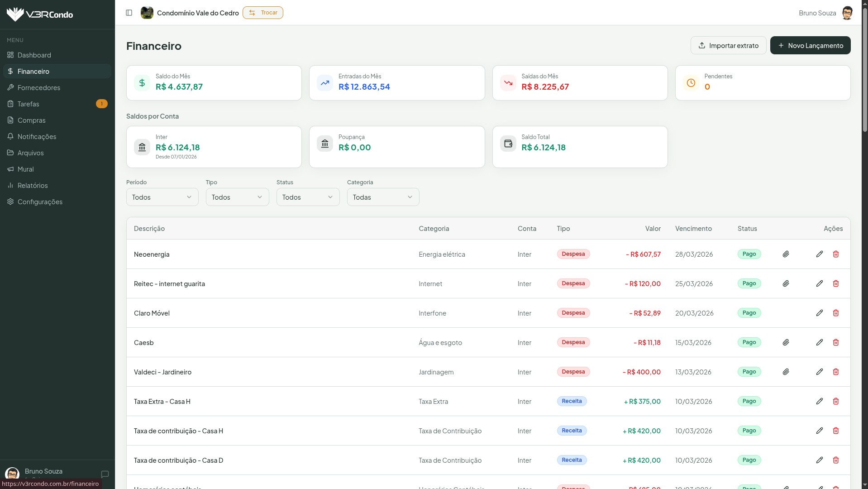Viewport: 868px width, 489px height.
Task: Open the Tipo filter dropdown
Action: tap(237, 197)
